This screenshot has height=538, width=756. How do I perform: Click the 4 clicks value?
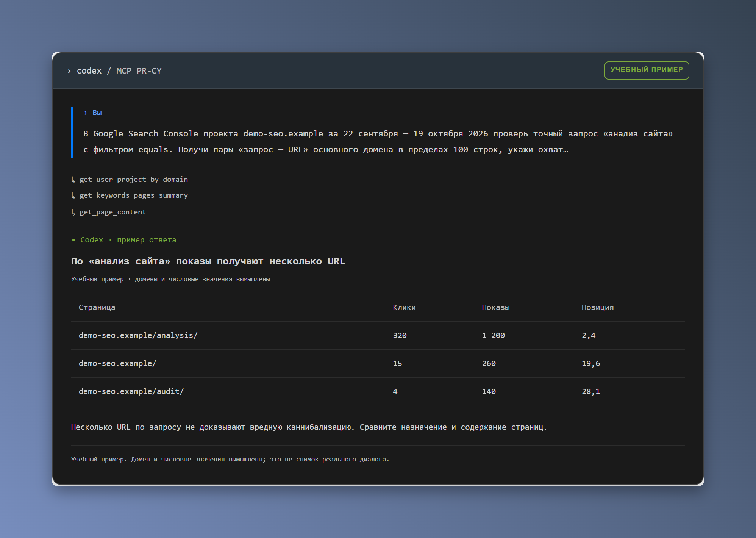pos(395,392)
